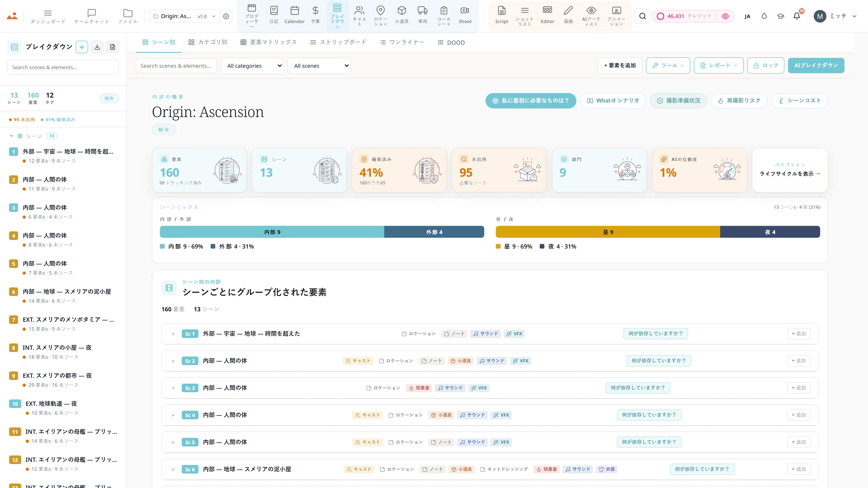This screenshot has height=488, width=868.
Task: Open notifications bell
Action: pos(797,16)
